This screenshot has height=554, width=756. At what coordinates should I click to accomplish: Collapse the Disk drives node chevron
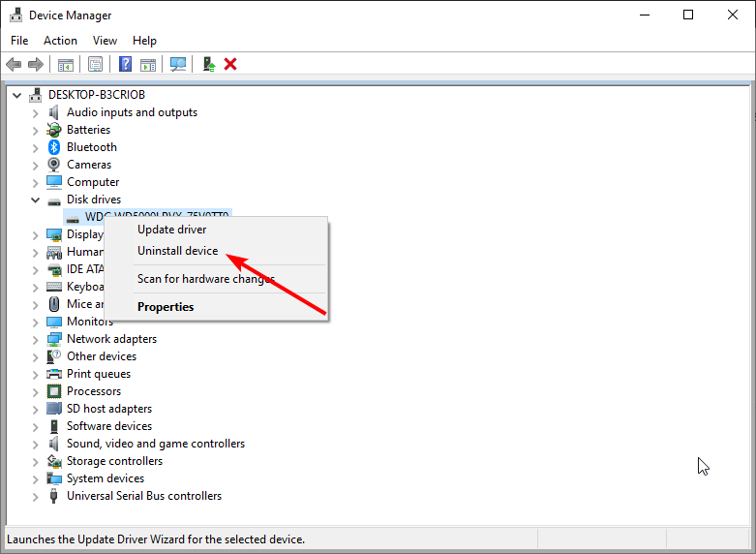click(x=35, y=200)
